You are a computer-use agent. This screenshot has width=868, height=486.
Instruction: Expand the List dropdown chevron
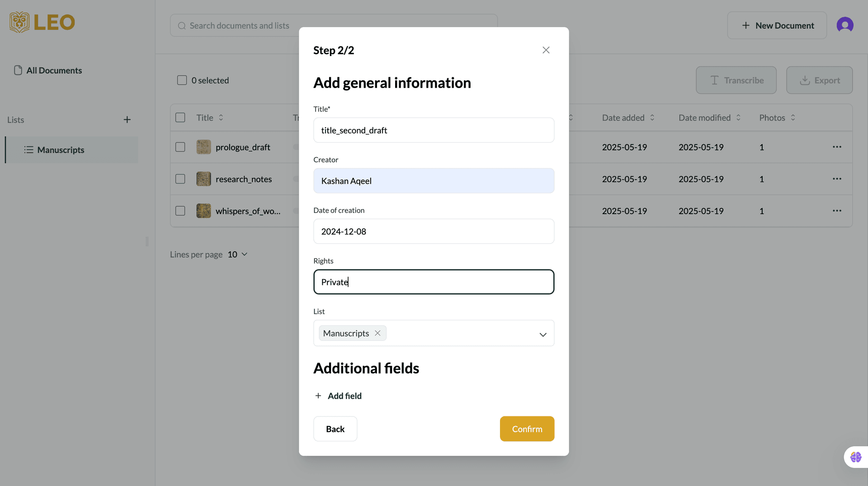coord(542,334)
